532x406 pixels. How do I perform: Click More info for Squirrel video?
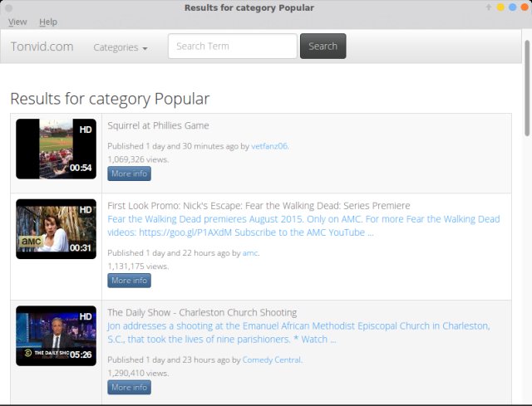pos(130,174)
